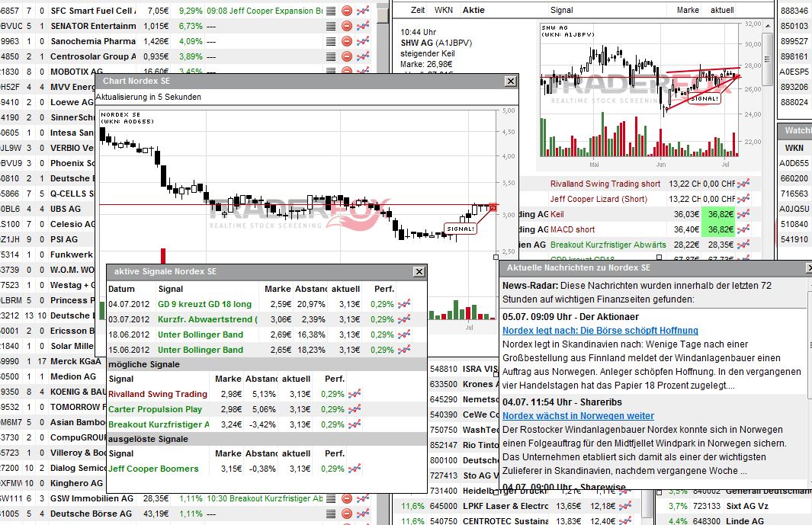
Task: Sort by the Datum column in aktive Signale
Action: click(121, 289)
